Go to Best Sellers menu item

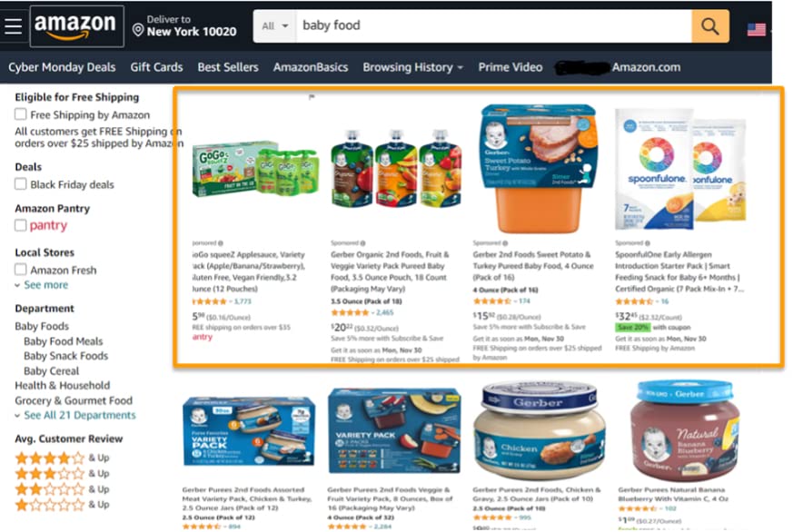point(228,67)
